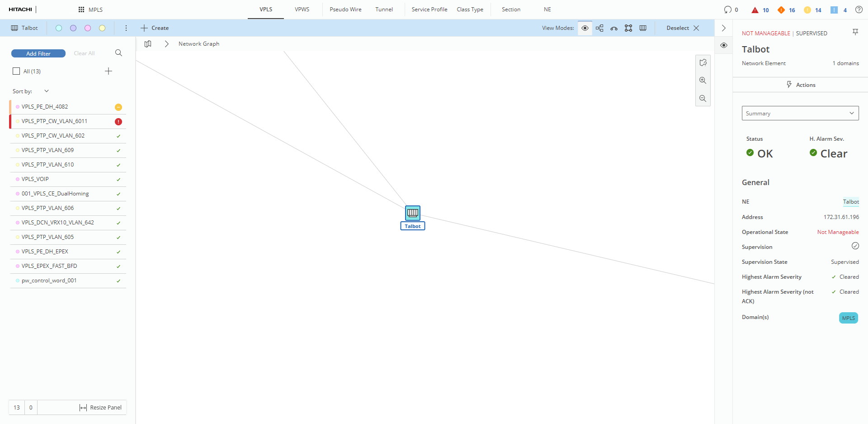Viewport: 868px width, 424px height.
Task: Click critical alarms counter showing 10
Action: (x=760, y=10)
